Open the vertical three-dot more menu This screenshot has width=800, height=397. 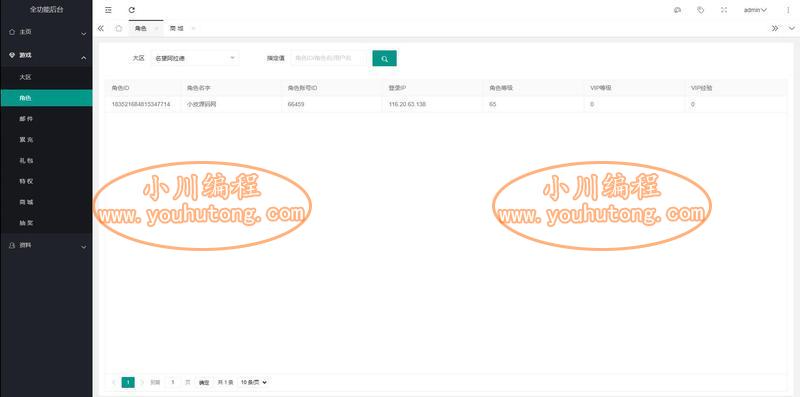pos(788,10)
